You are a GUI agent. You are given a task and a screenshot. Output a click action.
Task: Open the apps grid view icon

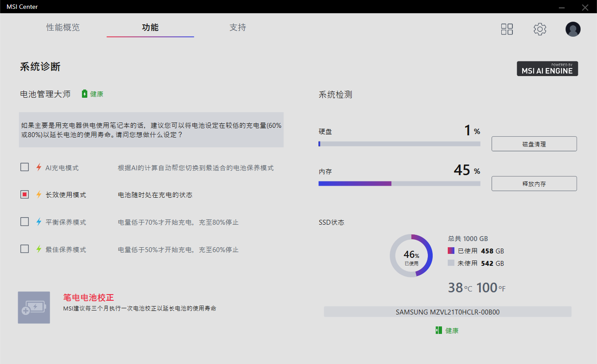point(507,29)
